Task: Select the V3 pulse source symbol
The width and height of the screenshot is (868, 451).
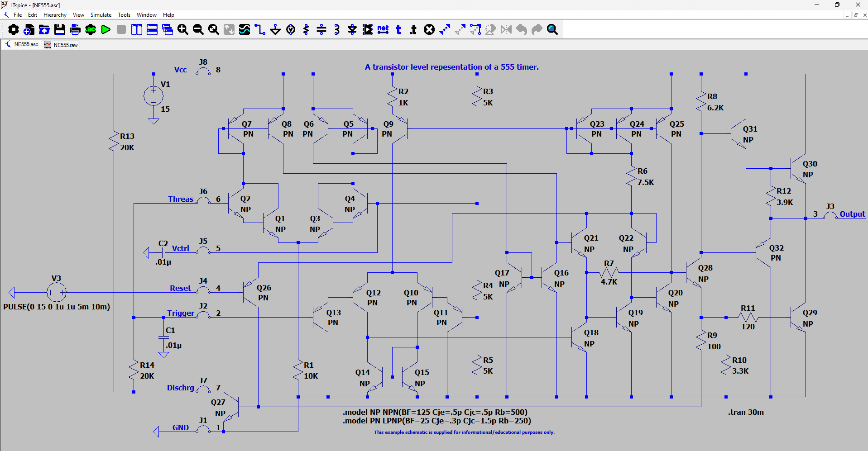Action: point(57,293)
